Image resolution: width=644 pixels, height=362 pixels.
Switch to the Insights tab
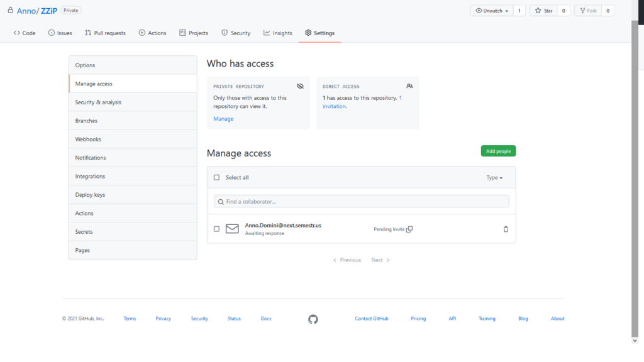[278, 33]
